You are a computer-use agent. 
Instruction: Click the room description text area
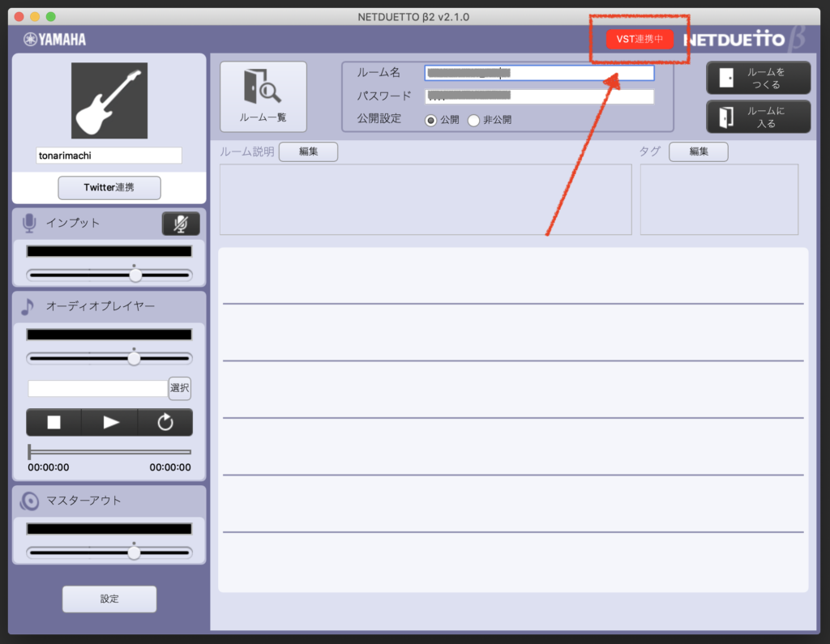click(x=426, y=199)
